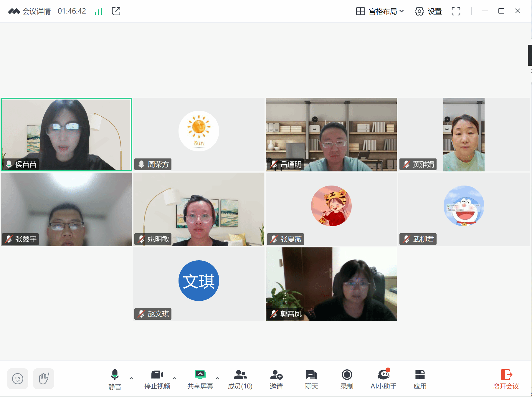Start 共享屏幕 screen sharing
The height and width of the screenshot is (397, 532).
[200, 379]
